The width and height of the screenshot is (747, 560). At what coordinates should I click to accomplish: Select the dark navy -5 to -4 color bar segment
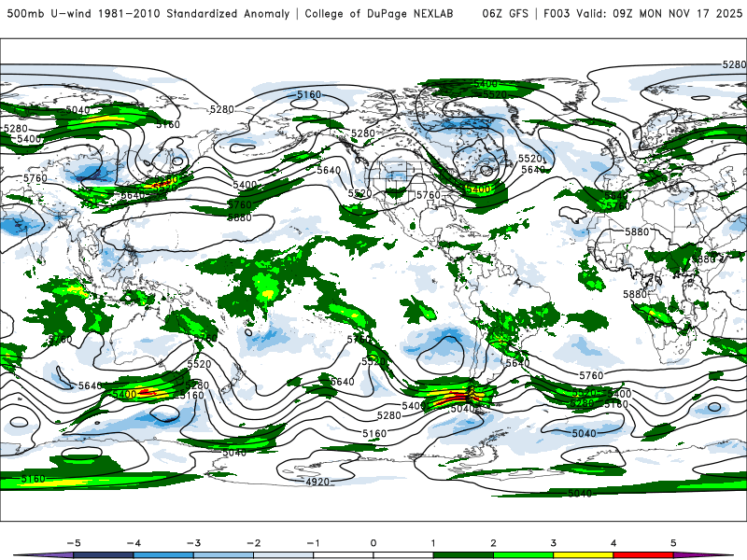(104, 555)
